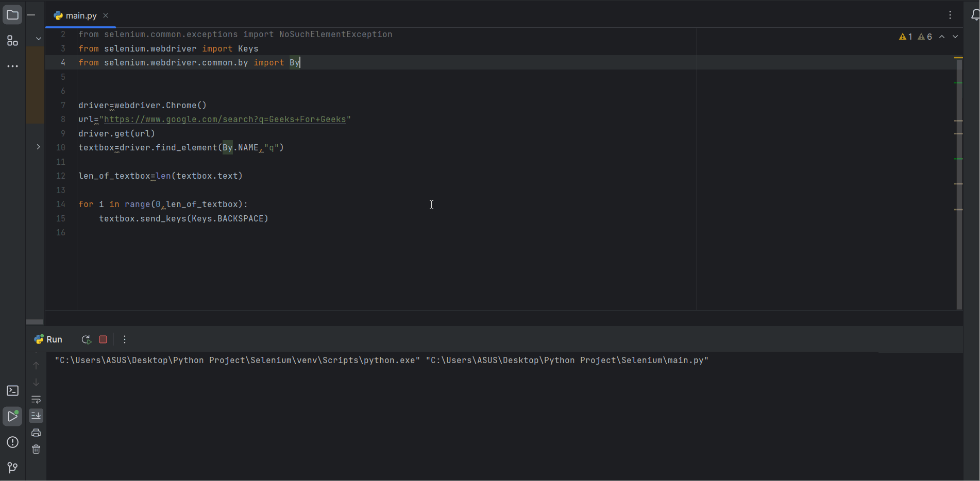Open the Git version control panel
The width and height of the screenshot is (980, 481).
12,468
